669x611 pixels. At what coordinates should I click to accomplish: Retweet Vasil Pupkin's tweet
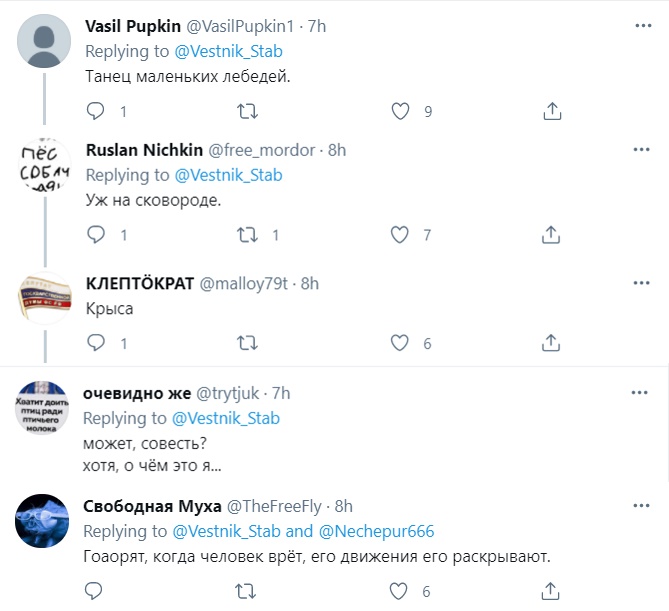247,111
